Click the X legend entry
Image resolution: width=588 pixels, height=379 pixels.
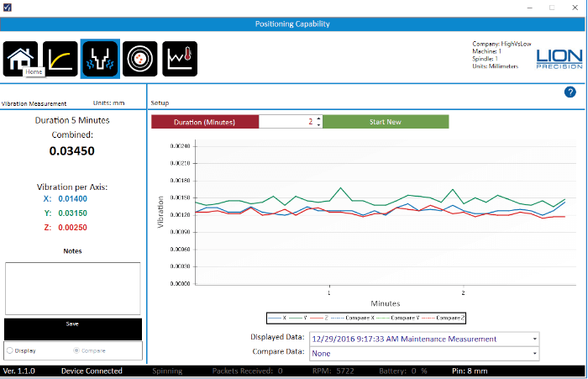(277, 318)
